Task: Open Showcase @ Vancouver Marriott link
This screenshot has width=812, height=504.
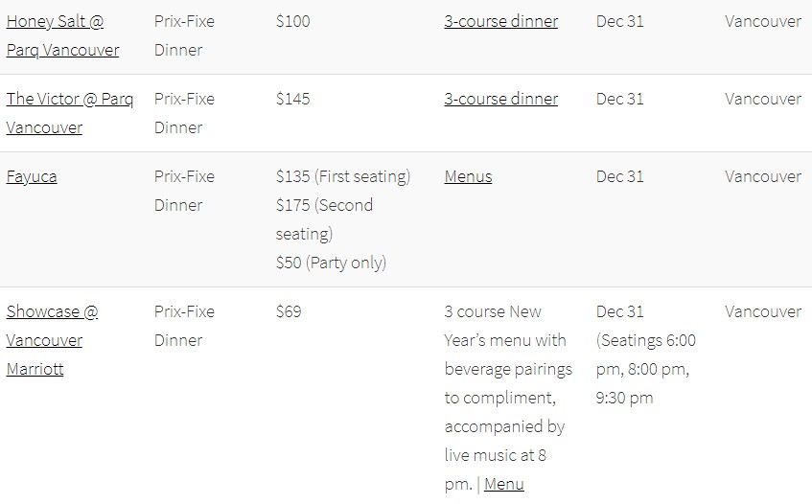Action: coord(52,340)
